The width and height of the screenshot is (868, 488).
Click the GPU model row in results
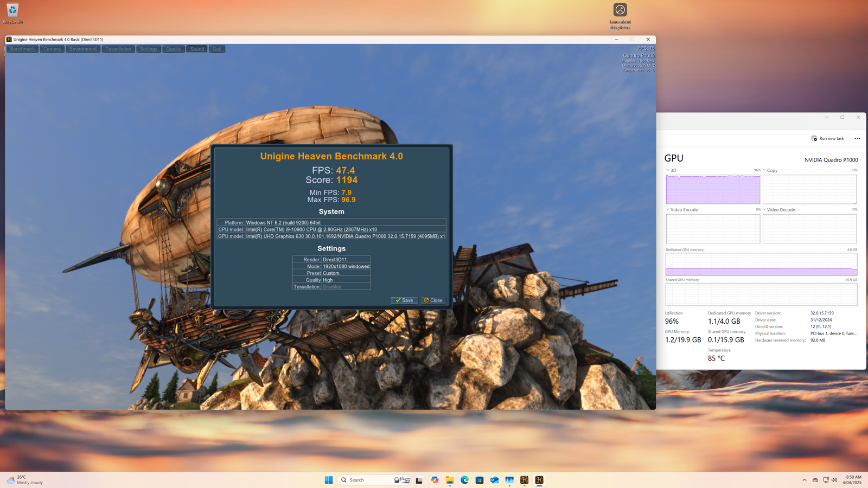331,236
